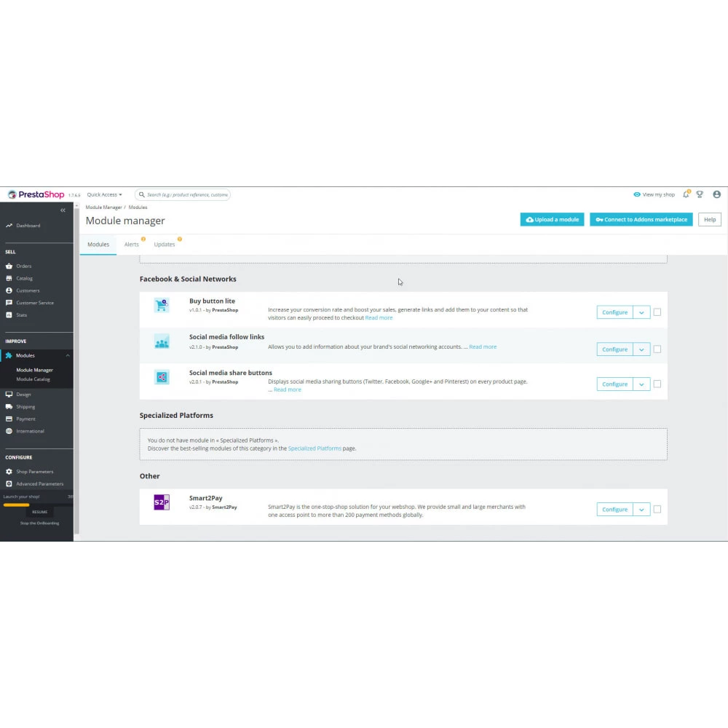
Task: Open the user account profile icon
Action: (x=717, y=194)
